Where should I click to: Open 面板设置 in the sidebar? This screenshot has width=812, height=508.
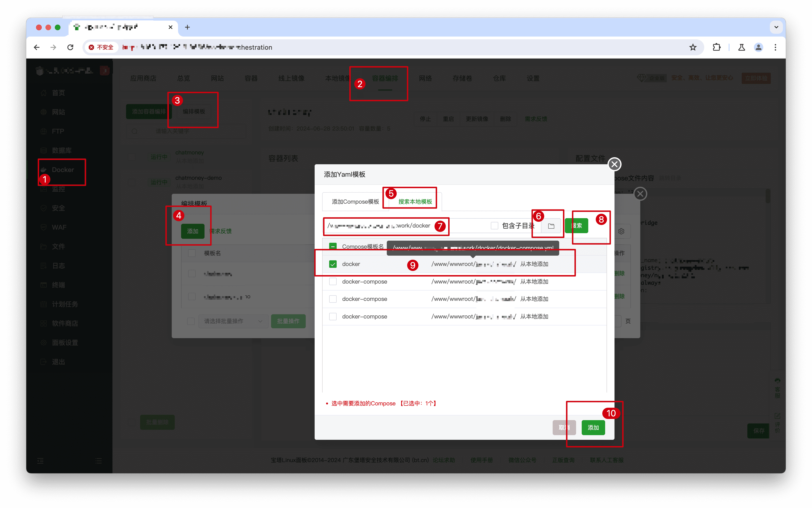point(64,342)
